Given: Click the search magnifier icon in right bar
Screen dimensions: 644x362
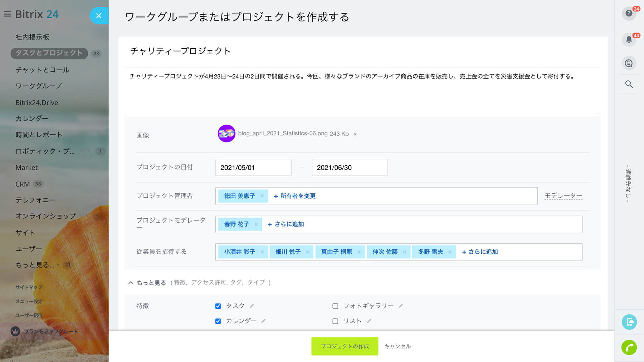Looking at the screenshot, I should pos(629,84).
